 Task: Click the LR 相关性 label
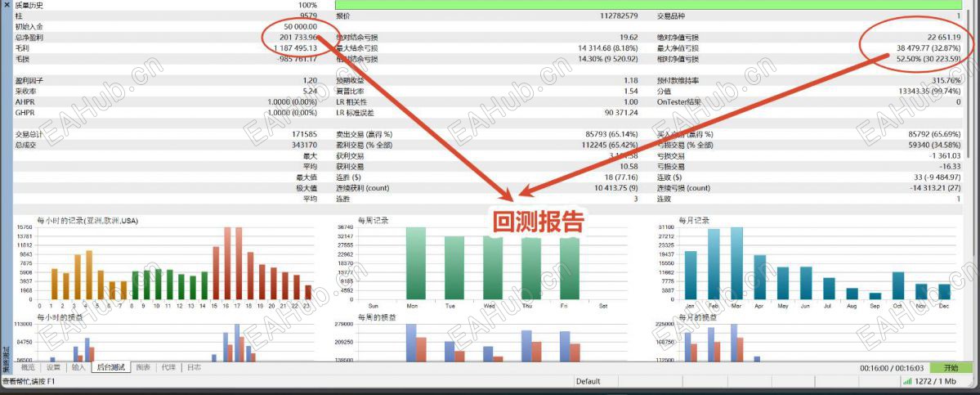352,102
